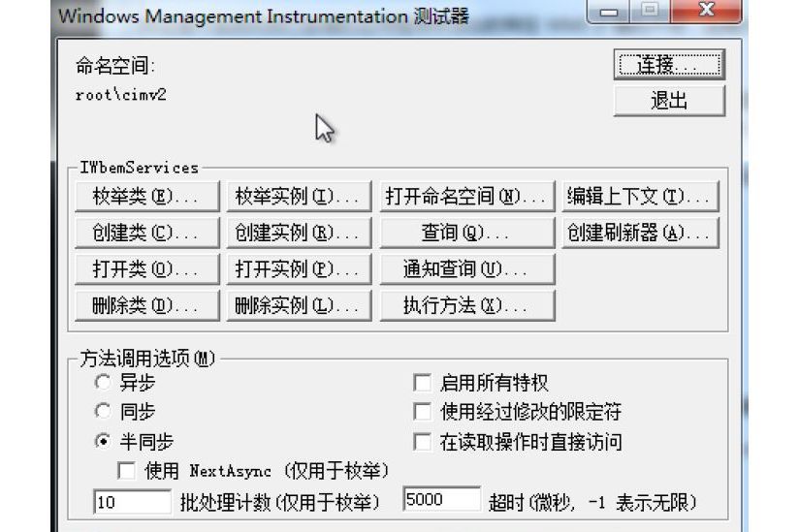
Task: Select the 异步 (Asynchronous) radio option
Action: [103, 383]
